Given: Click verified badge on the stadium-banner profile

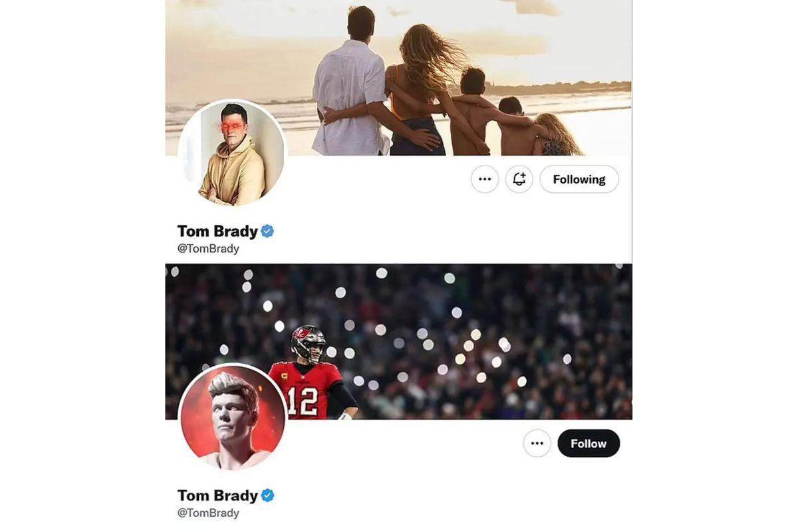Looking at the screenshot, I should click(267, 495).
